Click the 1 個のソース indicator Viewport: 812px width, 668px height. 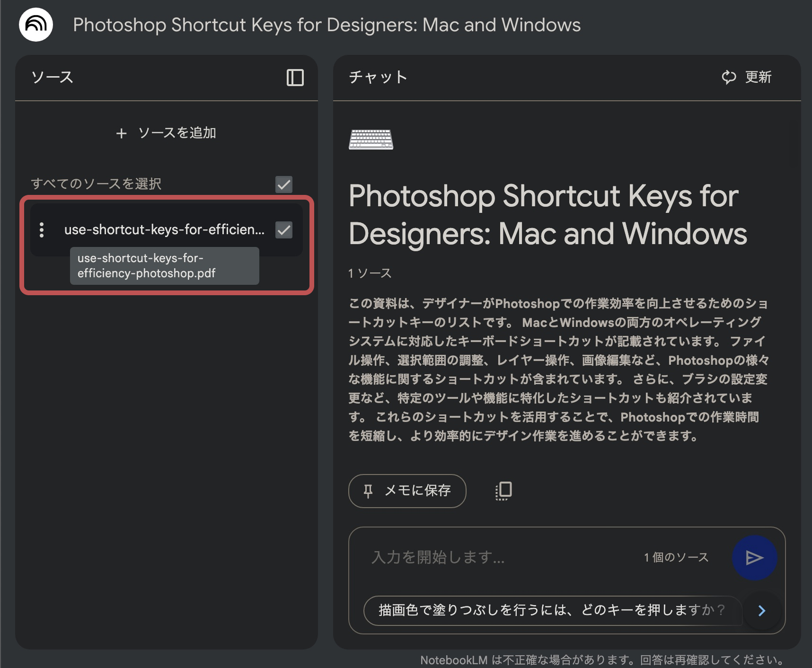click(676, 557)
